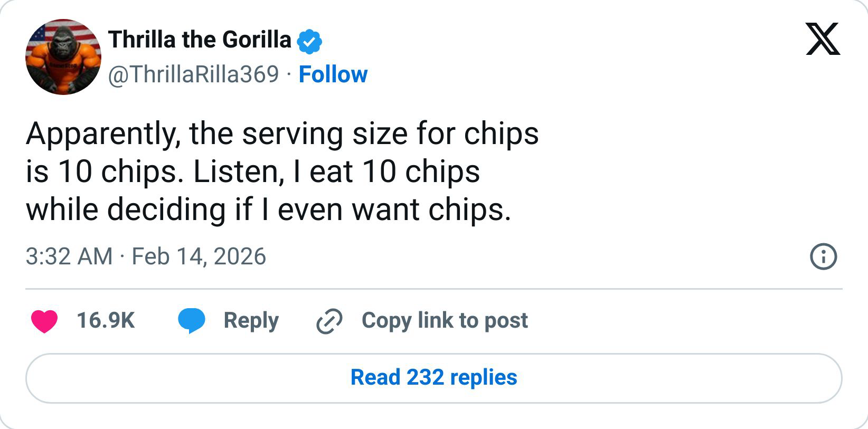868x429 pixels.
Task: Click the Reply text label
Action: click(252, 320)
